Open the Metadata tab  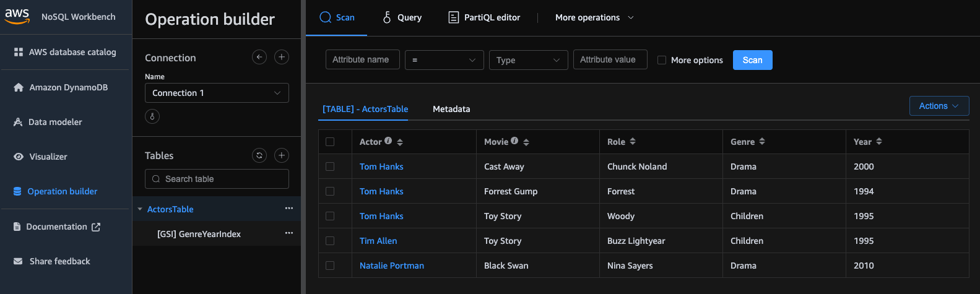(451, 109)
